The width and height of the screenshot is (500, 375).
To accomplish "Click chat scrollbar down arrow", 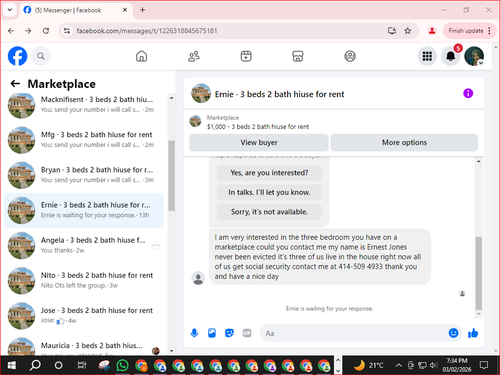I will [x=479, y=314].
